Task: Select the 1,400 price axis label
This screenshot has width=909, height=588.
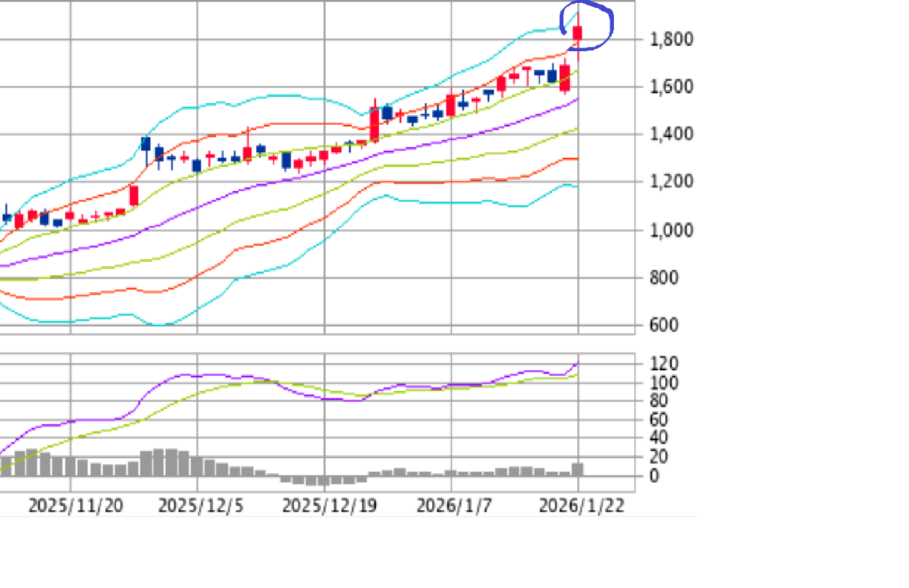Action: point(671,134)
